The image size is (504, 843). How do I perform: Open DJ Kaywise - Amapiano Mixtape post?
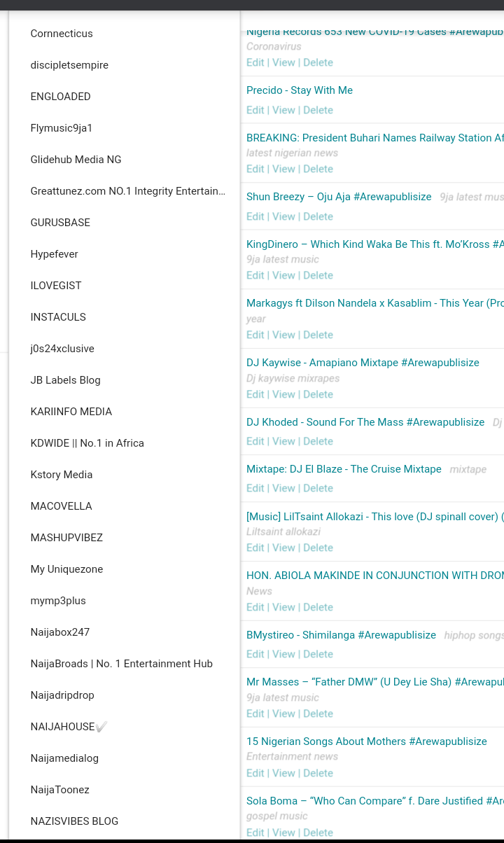pyautogui.click(x=363, y=363)
